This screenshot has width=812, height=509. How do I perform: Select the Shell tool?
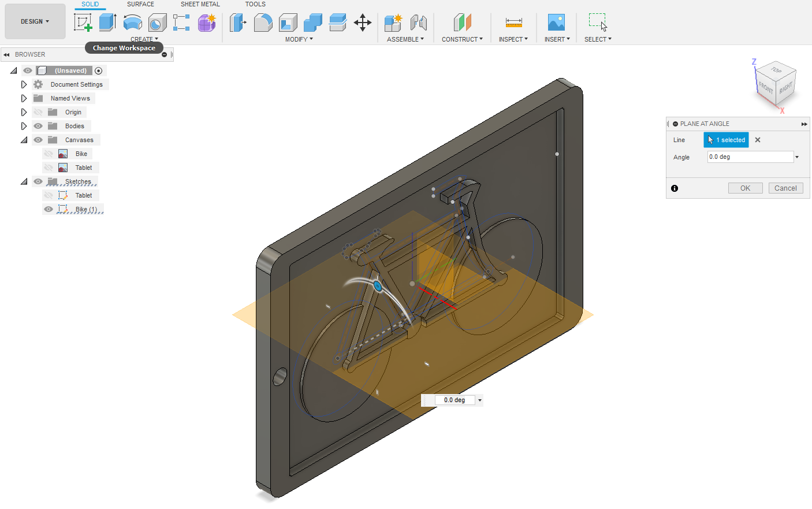tap(288, 23)
